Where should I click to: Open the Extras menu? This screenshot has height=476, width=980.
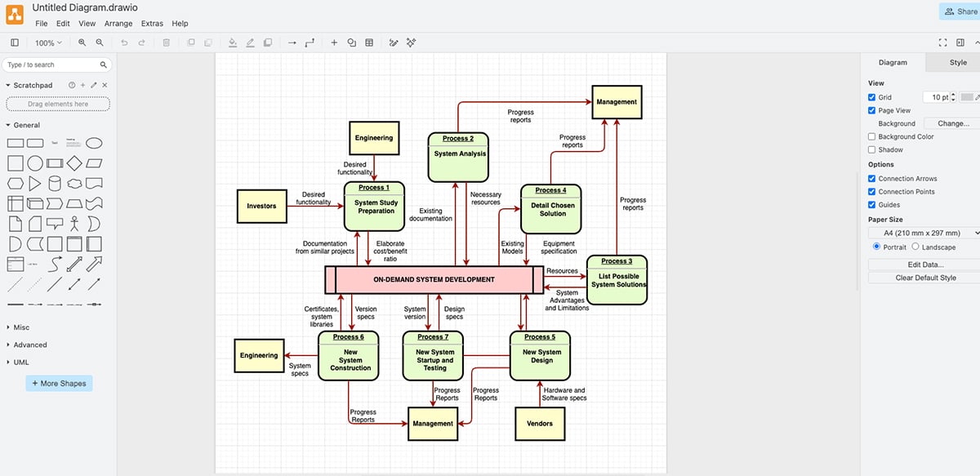[x=152, y=24]
